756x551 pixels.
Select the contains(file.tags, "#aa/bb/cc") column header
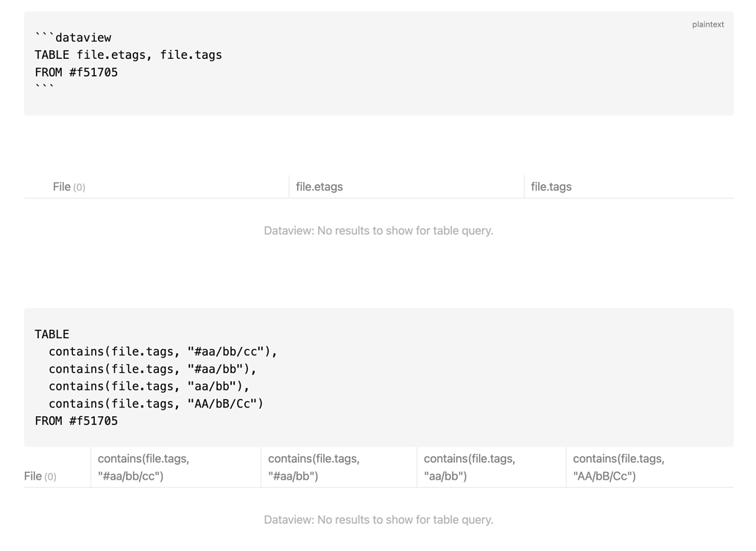tap(141, 466)
